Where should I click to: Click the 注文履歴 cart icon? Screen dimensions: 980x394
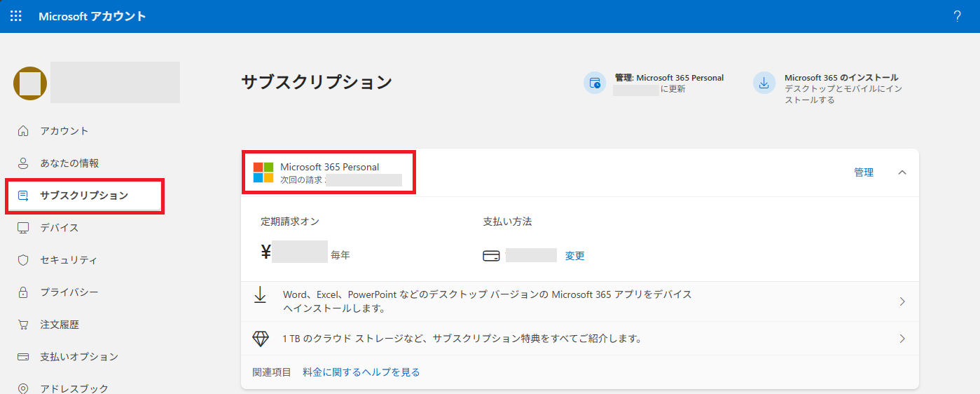point(23,325)
